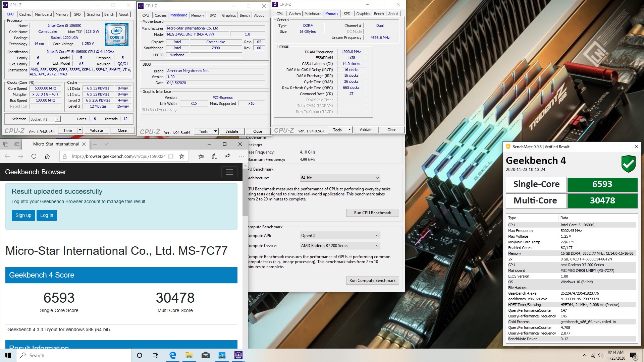Viewport: 644px width, 362px height.
Task: Click Validate in the Memory CPU-Z window
Action: point(366,130)
